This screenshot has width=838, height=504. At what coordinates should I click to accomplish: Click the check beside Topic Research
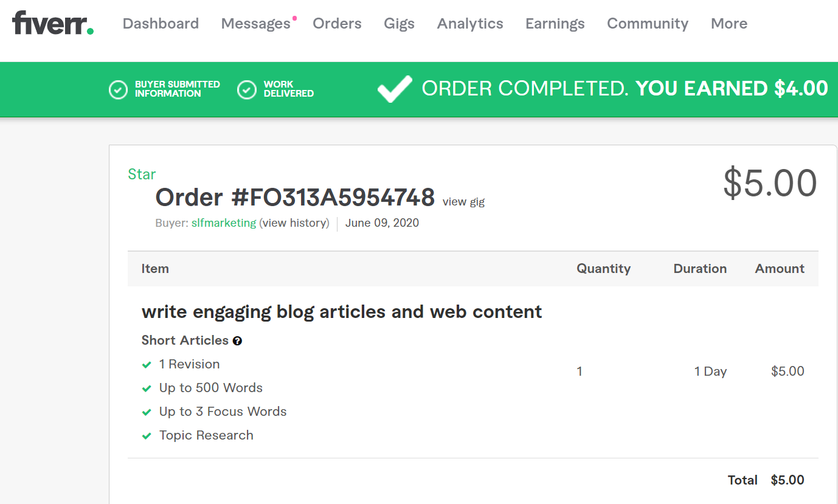147,436
